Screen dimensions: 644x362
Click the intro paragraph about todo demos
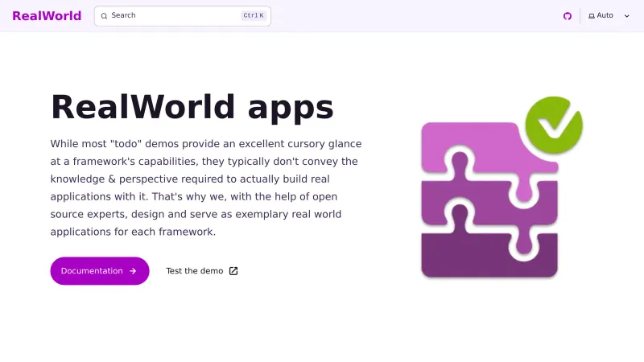pos(205,187)
